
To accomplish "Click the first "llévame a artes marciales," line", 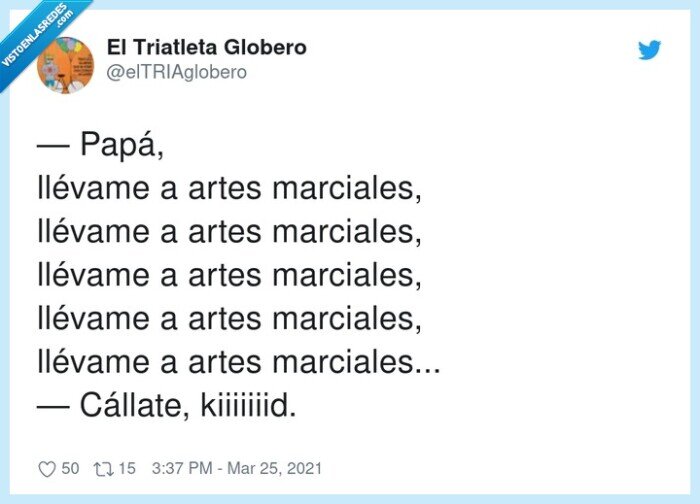I will [229, 189].
